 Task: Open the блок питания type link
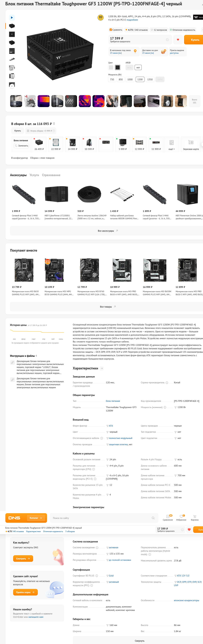pos(113,401)
